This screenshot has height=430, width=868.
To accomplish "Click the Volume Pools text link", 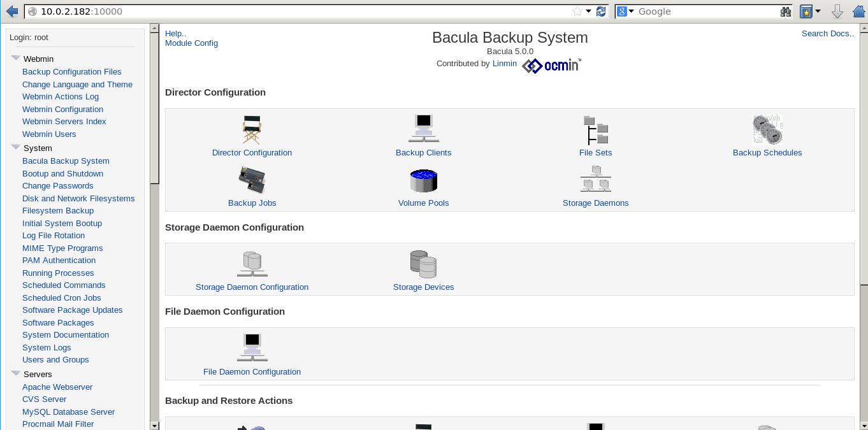I will pyautogui.click(x=423, y=203).
